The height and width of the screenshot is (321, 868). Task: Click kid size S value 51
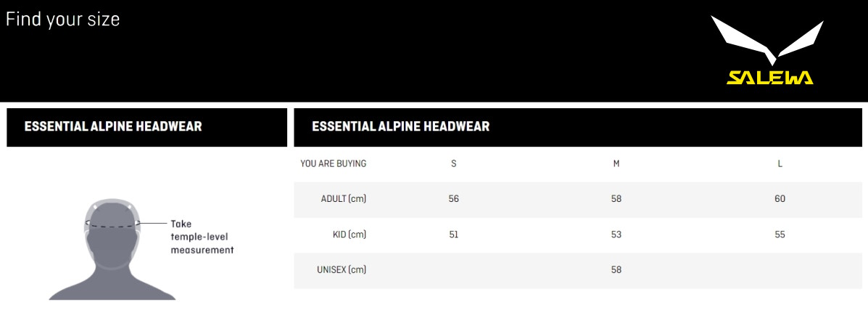point(454,234)
